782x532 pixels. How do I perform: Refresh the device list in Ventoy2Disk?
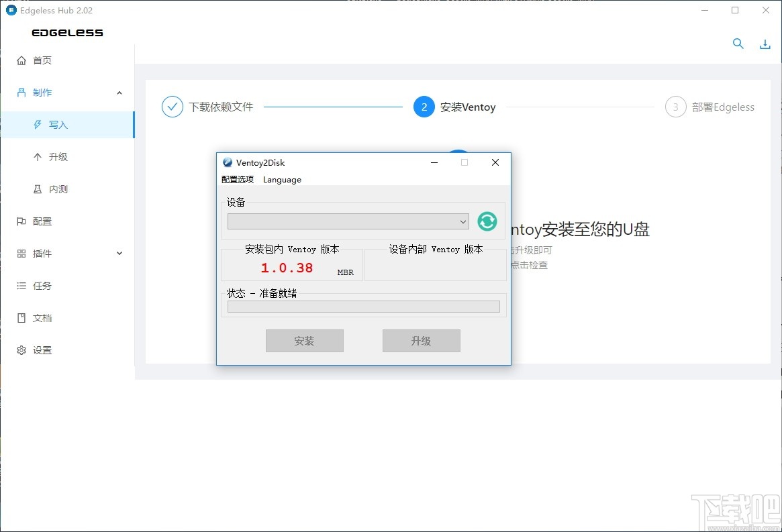(x=487, y=221)
